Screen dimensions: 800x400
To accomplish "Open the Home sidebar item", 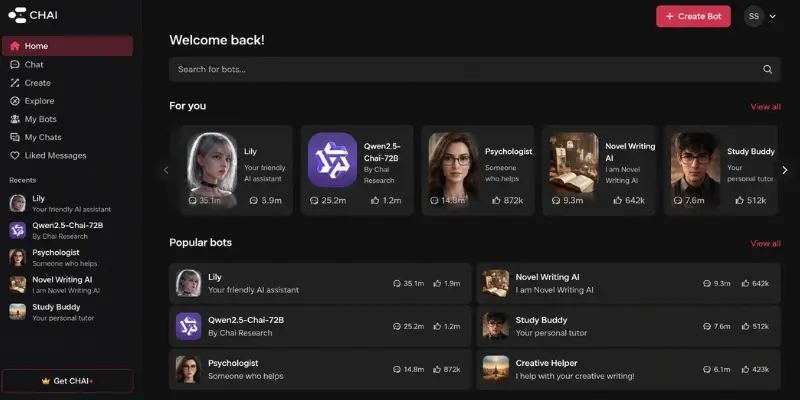I will click(67, 46).
